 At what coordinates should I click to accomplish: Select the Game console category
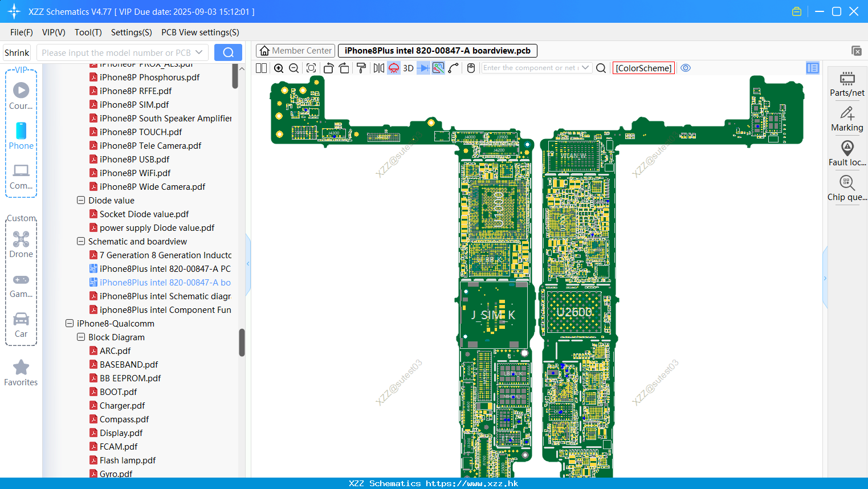point(21,286)
